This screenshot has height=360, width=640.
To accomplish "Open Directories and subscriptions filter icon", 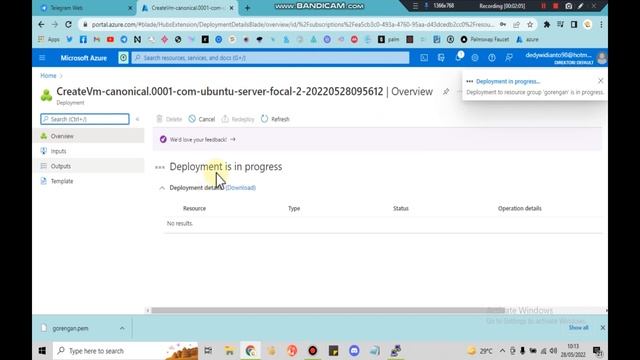I will 441,58.
